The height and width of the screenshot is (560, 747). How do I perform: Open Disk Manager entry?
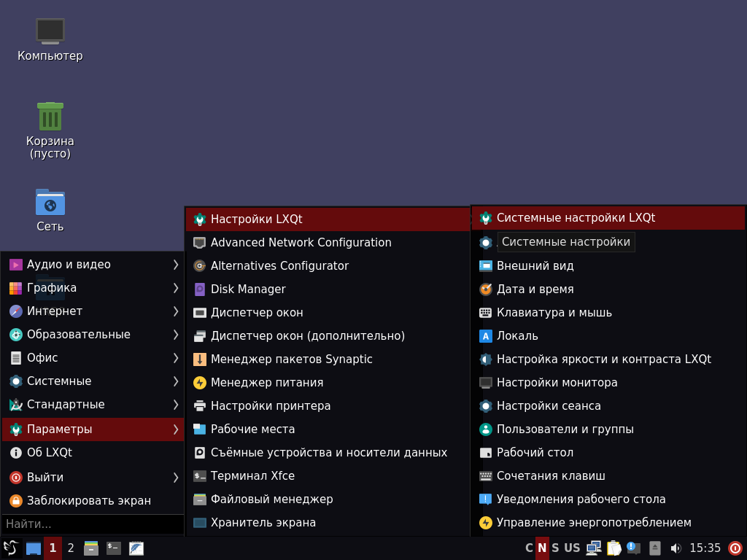coord(328,289)
